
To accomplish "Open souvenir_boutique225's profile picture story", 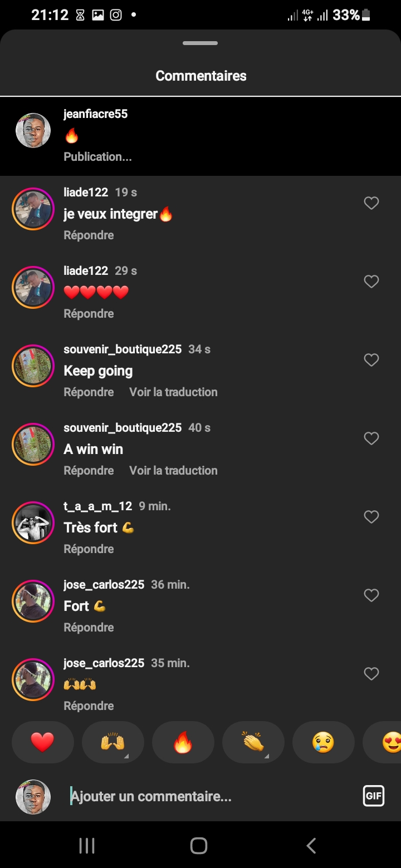I will coord(33,366).
